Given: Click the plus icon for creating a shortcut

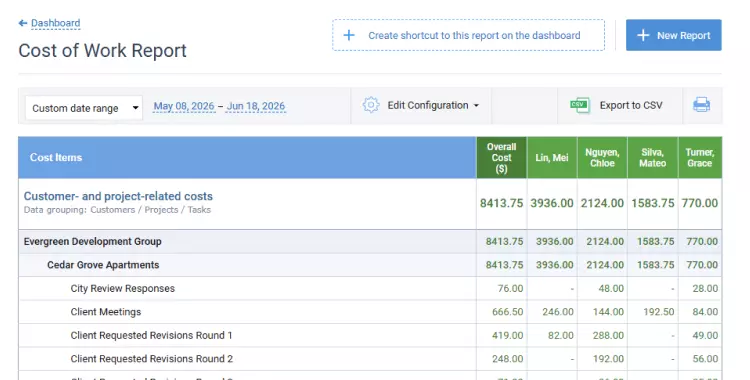Looking at the screenshot, I should tap(349, 35).
